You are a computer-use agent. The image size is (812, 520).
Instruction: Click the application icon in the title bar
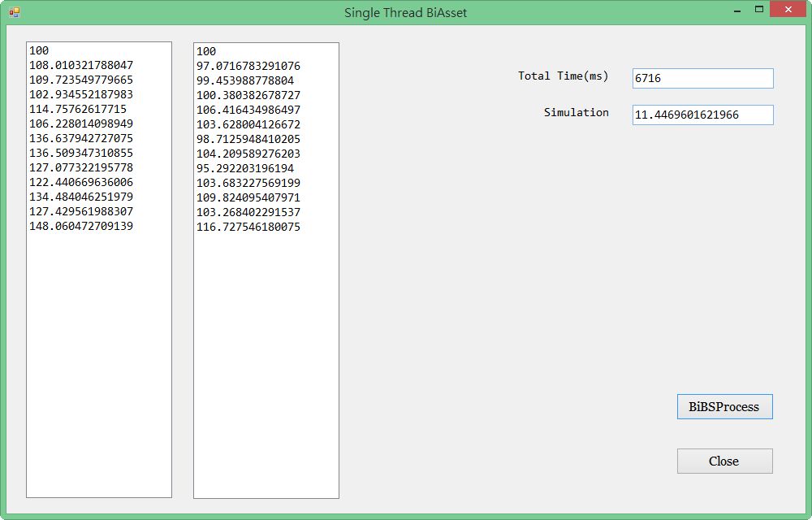15,12
